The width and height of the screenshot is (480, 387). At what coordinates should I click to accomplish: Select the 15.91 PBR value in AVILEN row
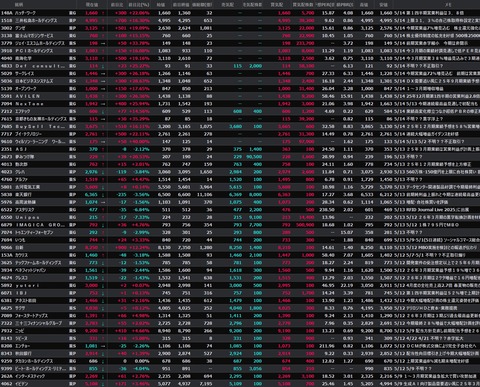(346, 96)
